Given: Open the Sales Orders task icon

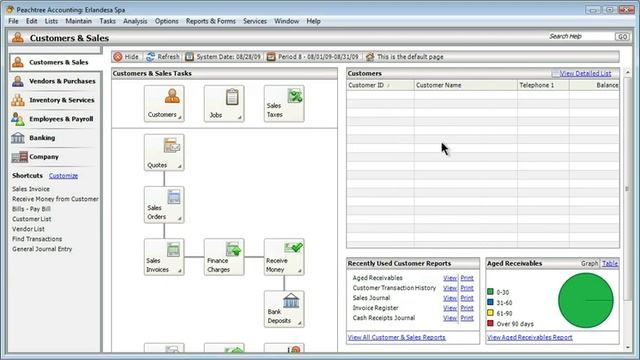Looking at the screenshot, I should (x=164, y=204).
